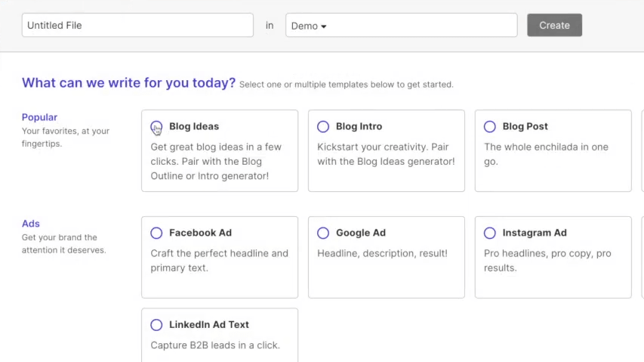Choose the Facebook Ad radio circle

tap(156, 233)
